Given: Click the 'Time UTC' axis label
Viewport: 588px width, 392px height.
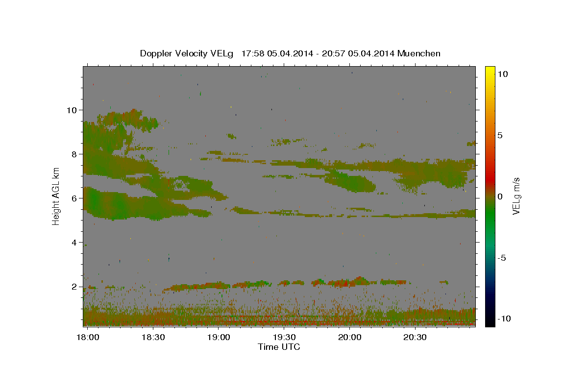Looking at the screenshot, I should pos(279,347).
